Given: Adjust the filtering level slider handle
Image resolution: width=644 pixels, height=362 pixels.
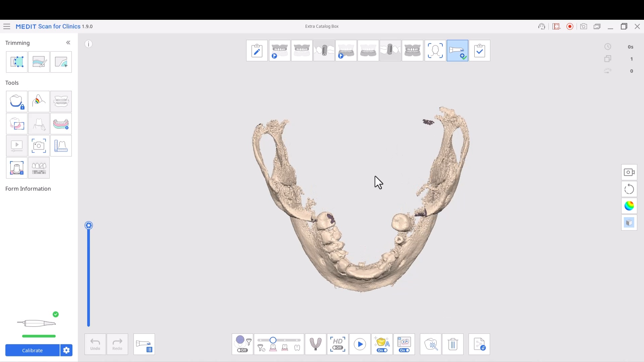Looking at the screenshot, I should (x=273, y=340).
